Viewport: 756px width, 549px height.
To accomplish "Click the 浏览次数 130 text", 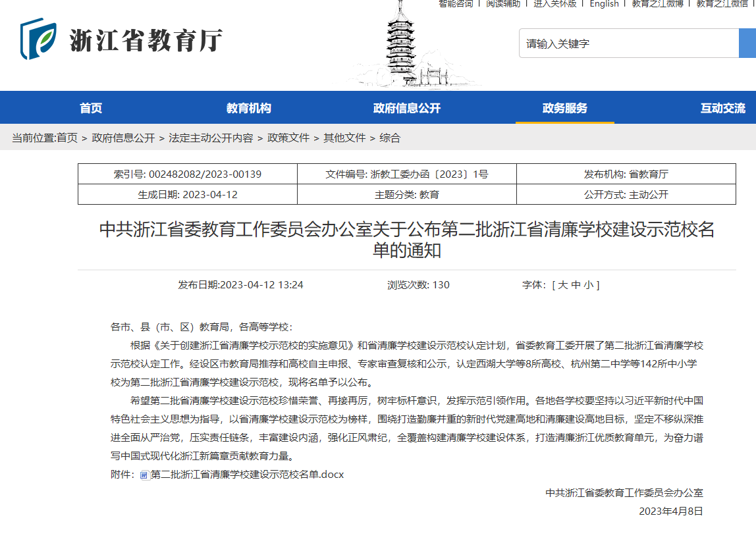I will pos(419,285).
